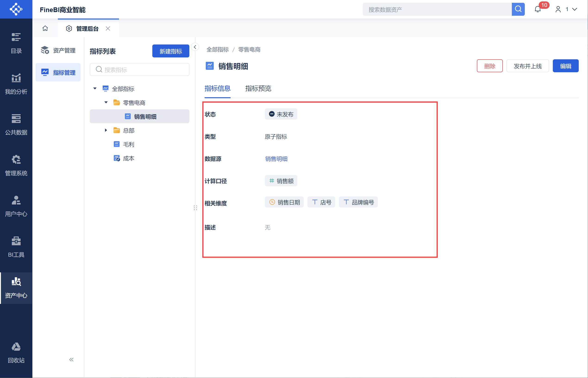The width and height of the screenshot is (588, 378).
Task: Select the 总部 folder row
Action: [x=140, y=130]
